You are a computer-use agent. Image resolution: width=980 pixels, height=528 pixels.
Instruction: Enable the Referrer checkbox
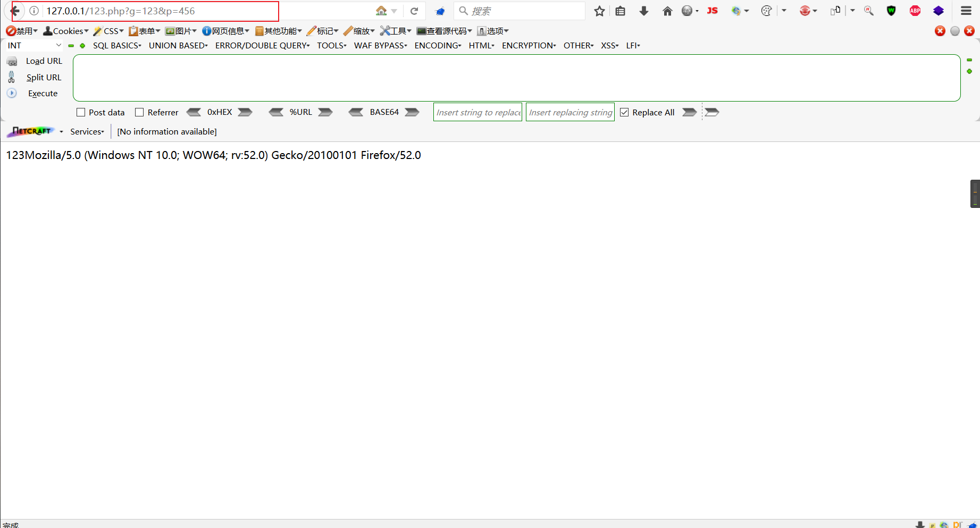tap(139, 112)
